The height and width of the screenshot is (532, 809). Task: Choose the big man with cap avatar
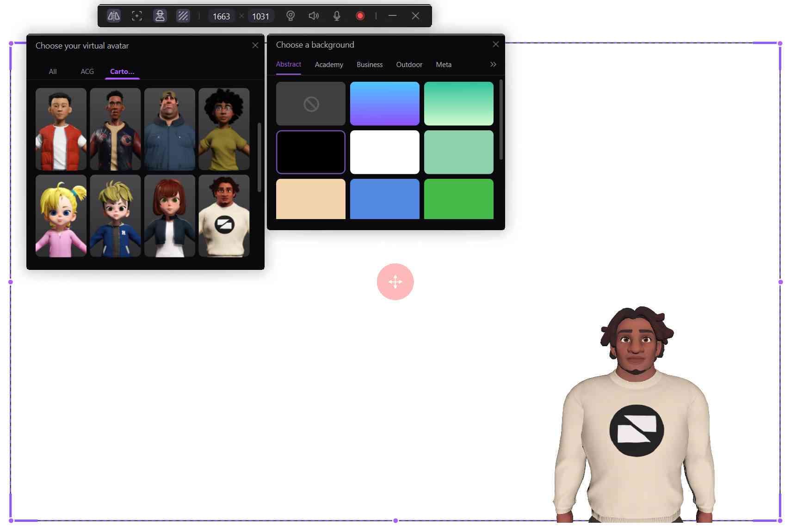point(170,129)
